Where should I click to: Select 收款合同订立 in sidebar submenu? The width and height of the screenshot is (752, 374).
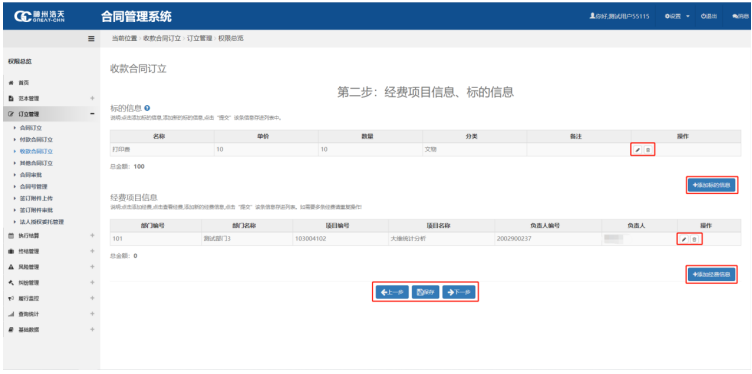point(36,151)
